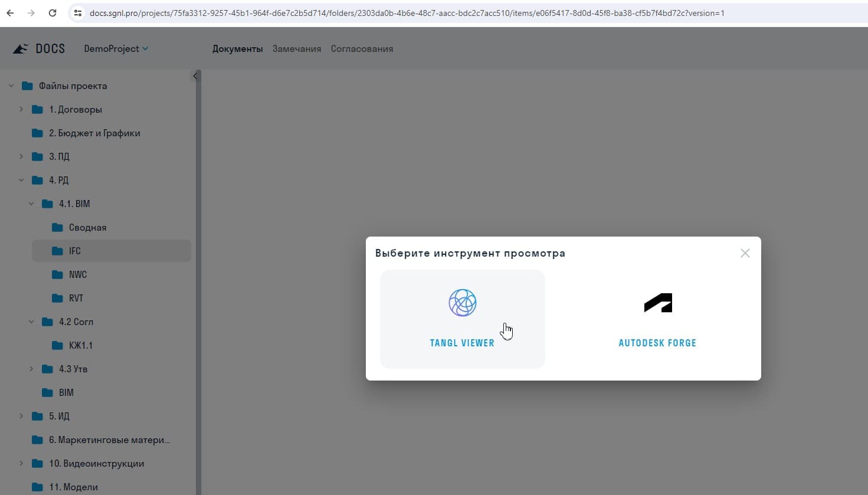Click the DOCS logo in the header
This screenshot has width=868, height=495.
point(38,48)
